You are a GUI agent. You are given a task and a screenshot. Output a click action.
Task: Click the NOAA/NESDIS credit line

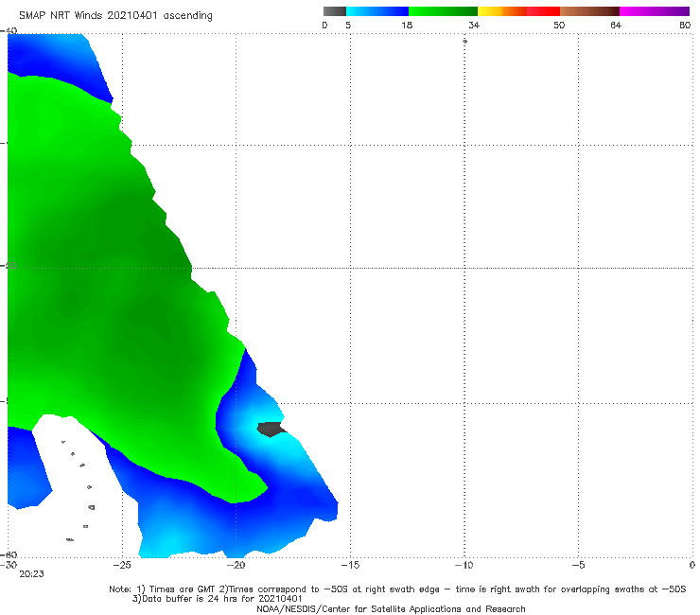tap(391, 609)
